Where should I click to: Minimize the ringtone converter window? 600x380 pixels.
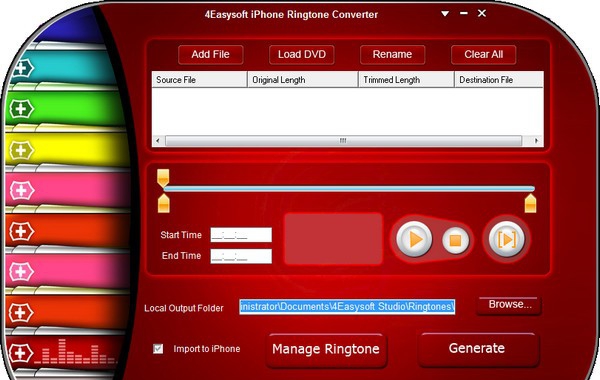tap(464, 13)
